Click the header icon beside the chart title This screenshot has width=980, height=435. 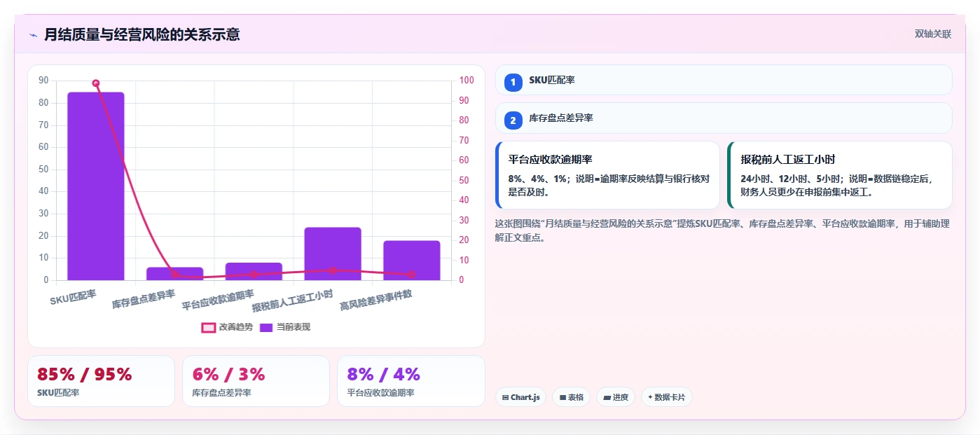pyautogui.click(x=33, y=35)
